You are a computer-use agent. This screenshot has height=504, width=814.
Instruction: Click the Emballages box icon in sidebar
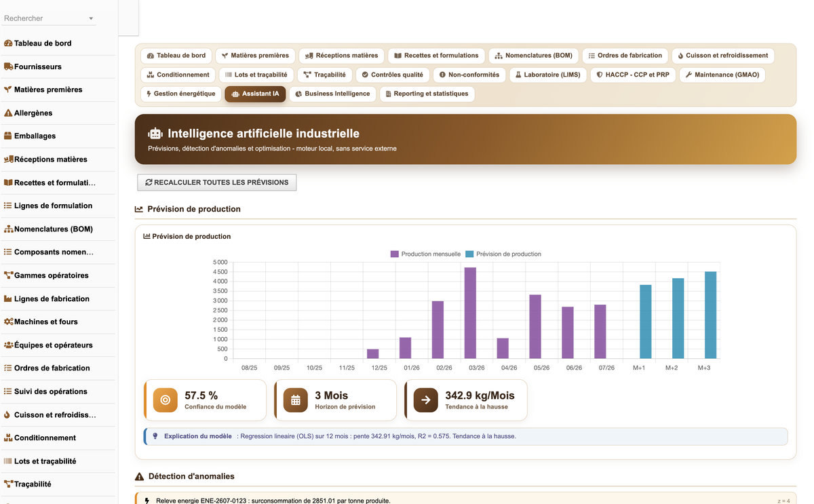point(8,136)
